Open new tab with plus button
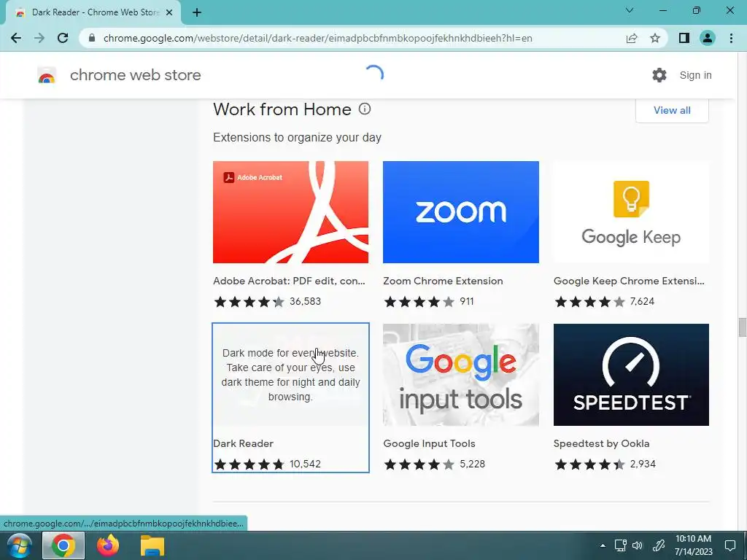The image size is (747, 560). pos(197,13)
